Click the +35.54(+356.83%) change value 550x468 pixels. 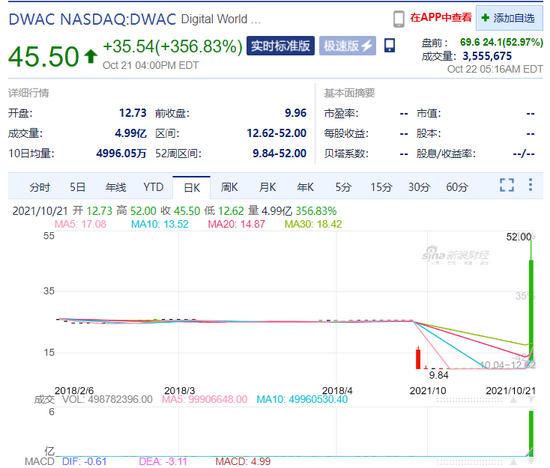pyautogui.click(x=172, y=46)
